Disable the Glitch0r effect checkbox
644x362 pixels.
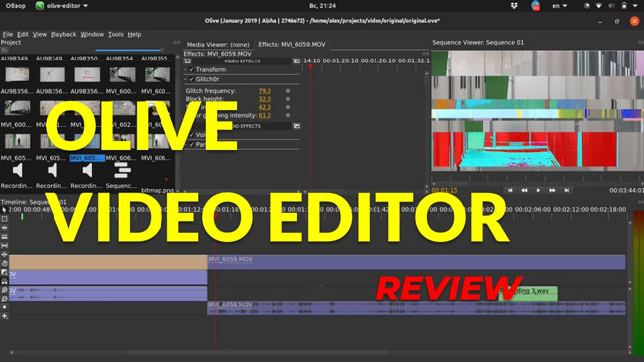click(x=192, y=79)
